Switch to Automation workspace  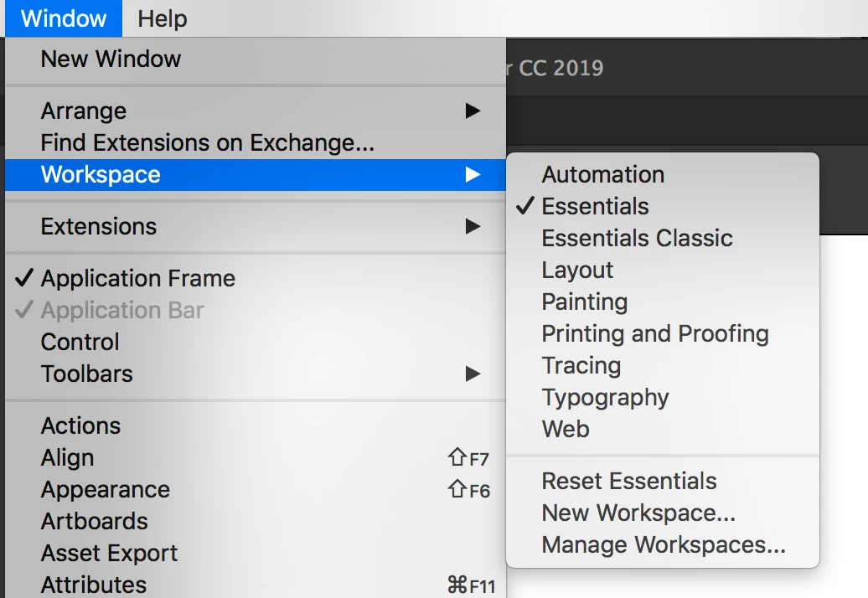[602, 174]
